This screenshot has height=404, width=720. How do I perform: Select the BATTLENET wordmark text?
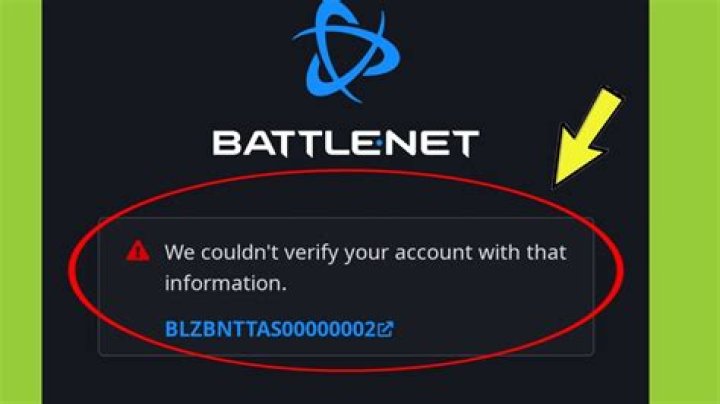point(346,143)
